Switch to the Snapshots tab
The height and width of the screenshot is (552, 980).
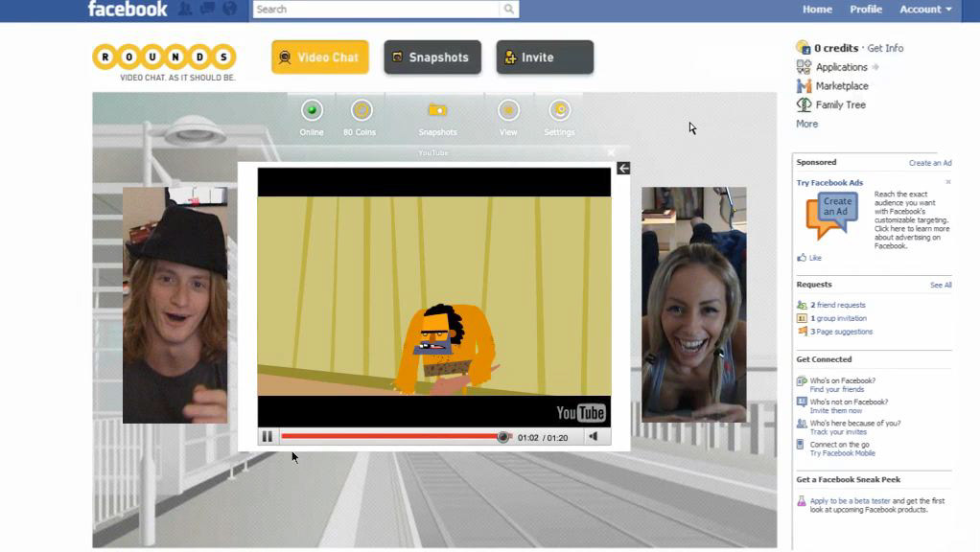coord(432,57)
